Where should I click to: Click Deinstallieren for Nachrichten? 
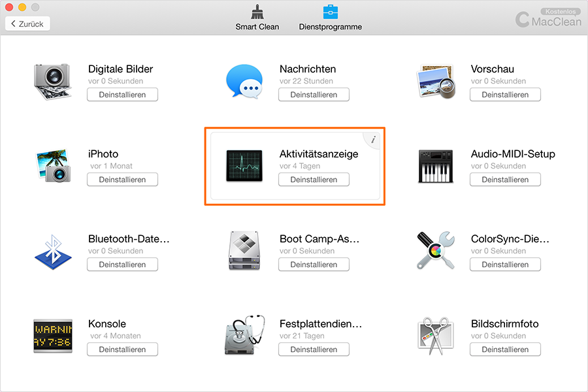(314, 95)
